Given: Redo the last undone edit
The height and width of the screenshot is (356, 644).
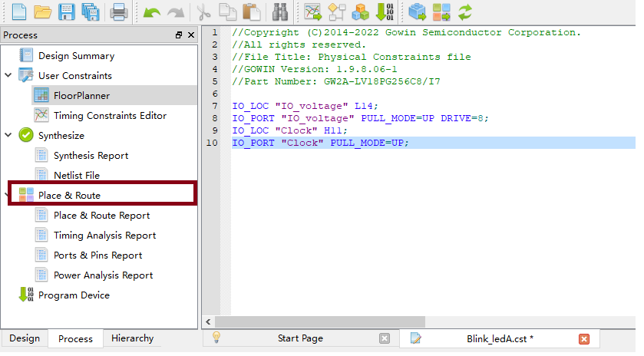Looking at the screenshot, I should tap(176, 13).
